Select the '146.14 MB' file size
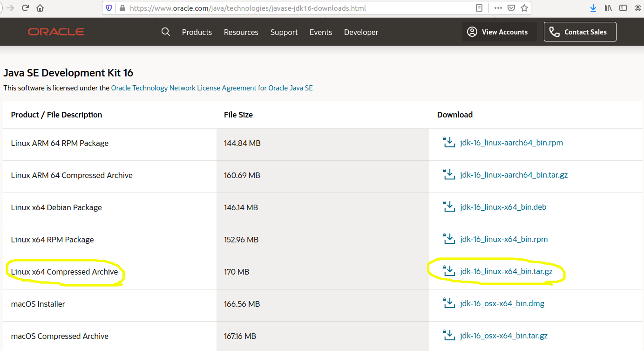The height and width of the screenshot is (351, 644). (x=241, y=207)
